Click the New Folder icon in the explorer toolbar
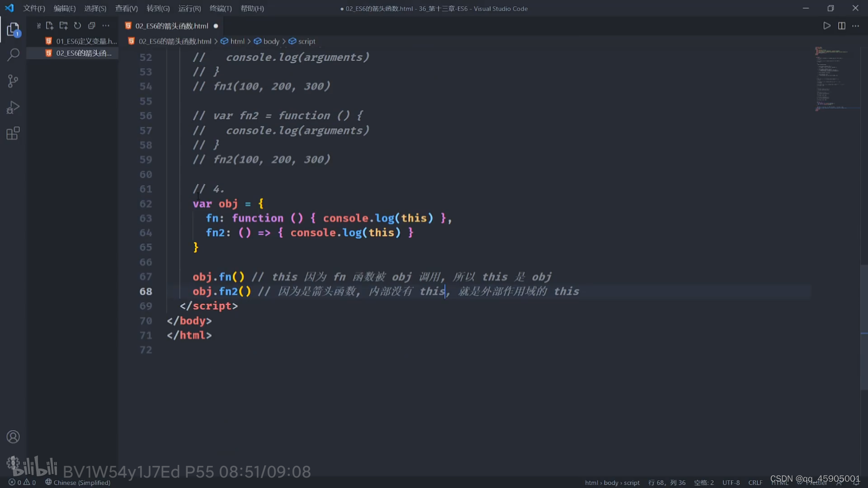This screenshot has height=488, width=868. (x=63, y=26)
